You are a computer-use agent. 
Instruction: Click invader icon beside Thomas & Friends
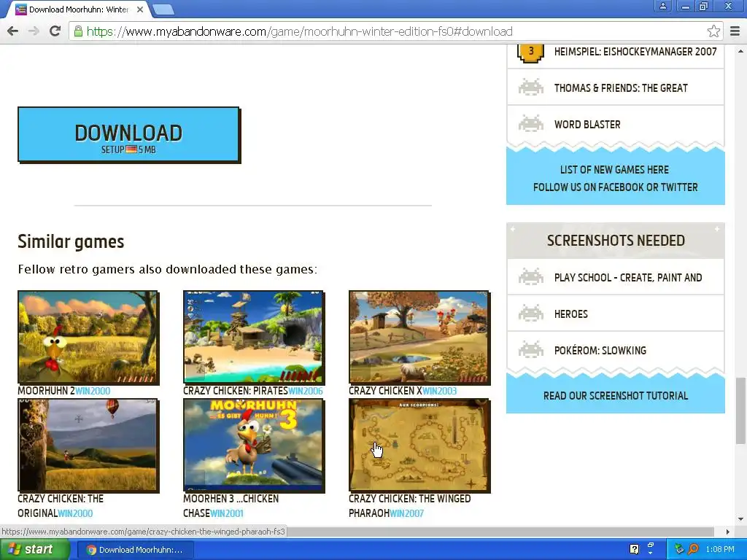[x=531, y=87]
